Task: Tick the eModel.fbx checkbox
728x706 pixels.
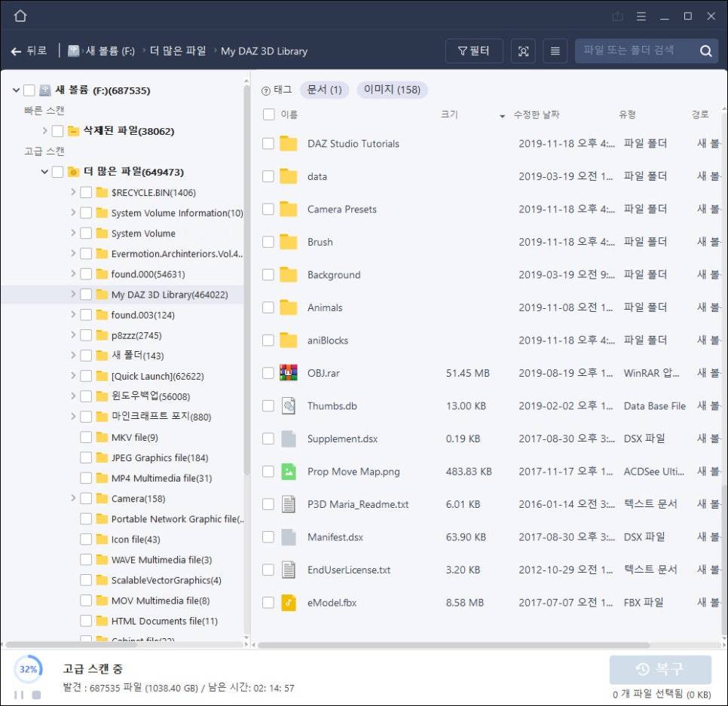Action: pyautogui.click(x=268, y=603)
